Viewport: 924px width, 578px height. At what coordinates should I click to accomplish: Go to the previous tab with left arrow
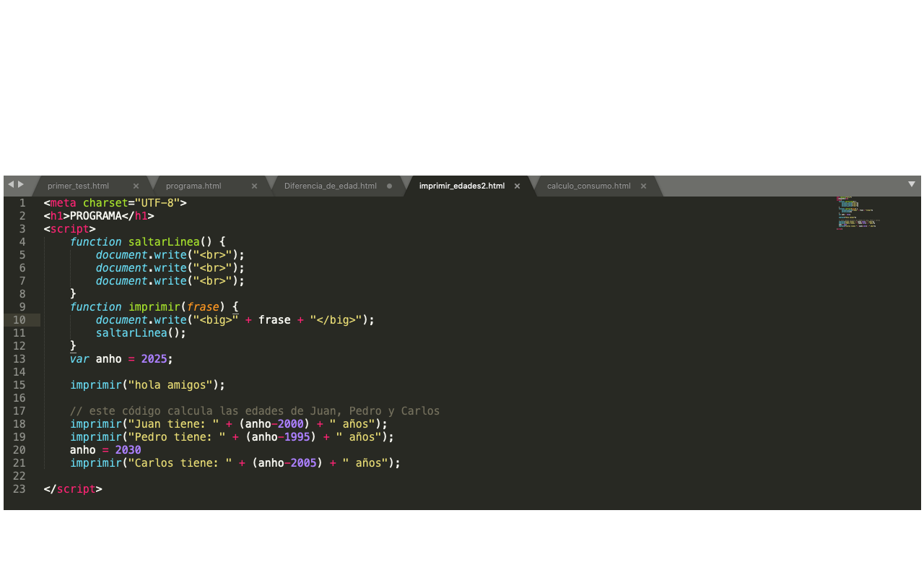11,185
